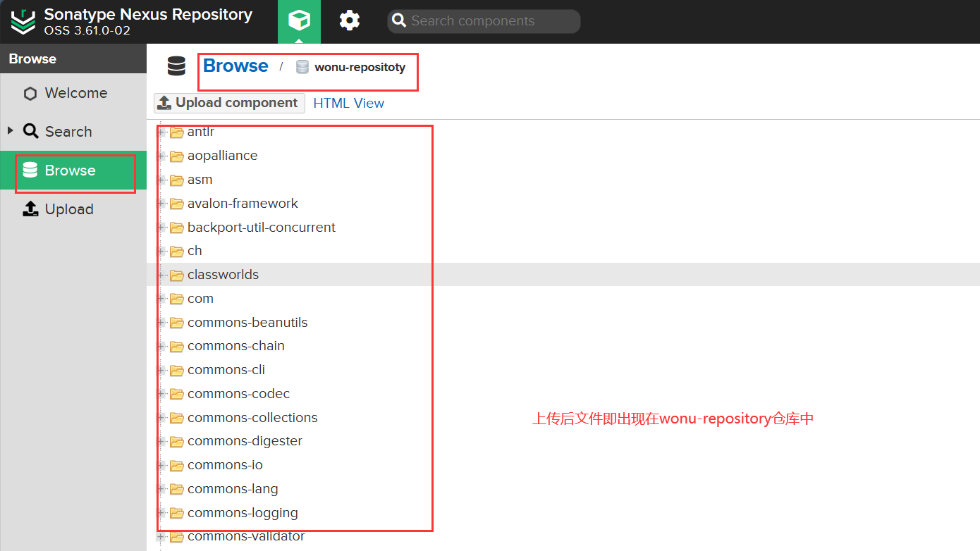Screen dimensions: 980x551
Task: Click the Upload component button
Action: [x=229, y=103]
